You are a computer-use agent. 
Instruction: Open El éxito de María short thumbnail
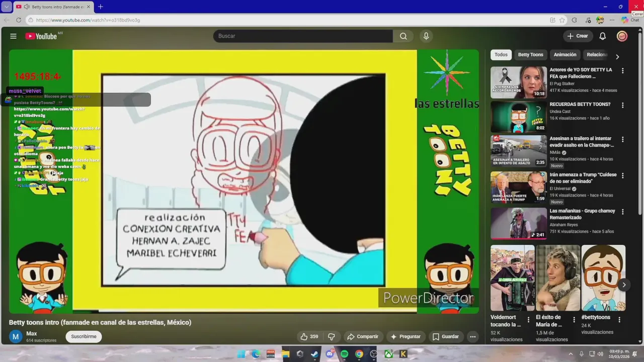pos(558,278)
